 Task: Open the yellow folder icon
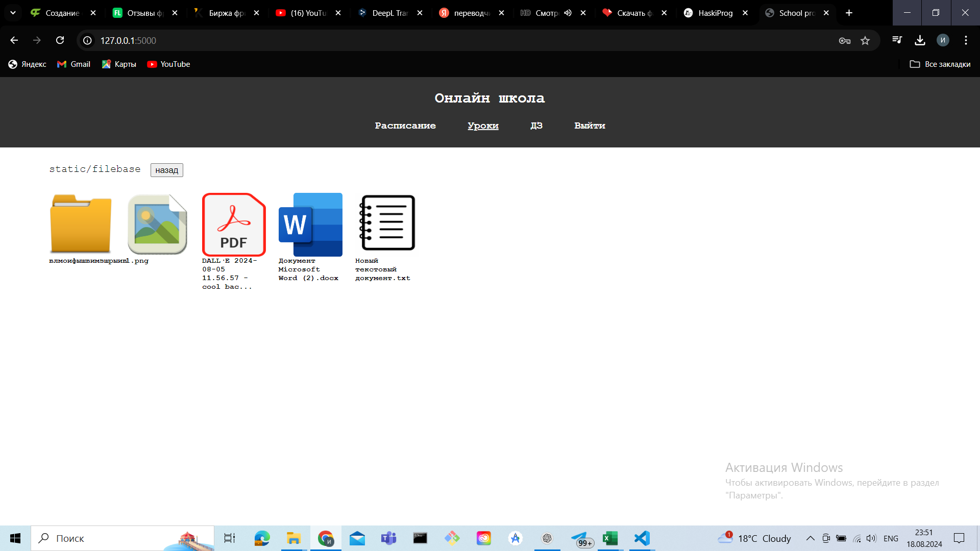click(x=81, y=224)
